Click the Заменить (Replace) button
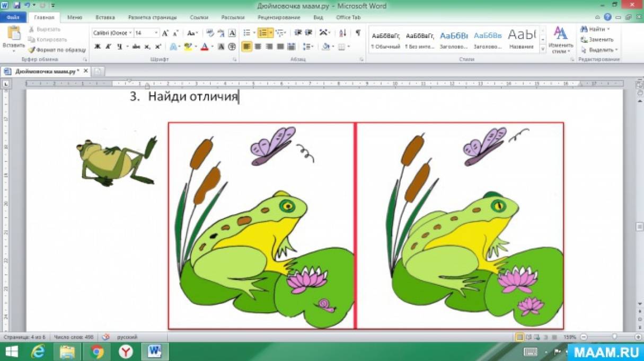This screenshot has width=644, height=361. pos(597,39)
